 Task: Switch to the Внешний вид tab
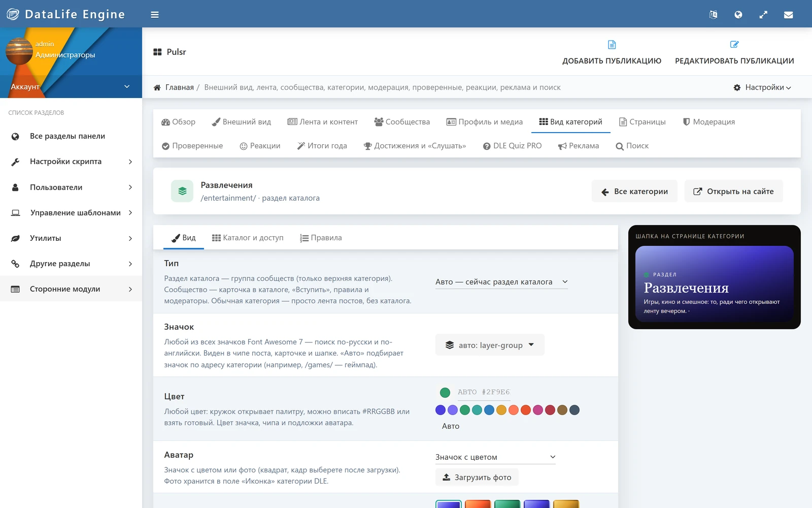[x=242, y=122]
